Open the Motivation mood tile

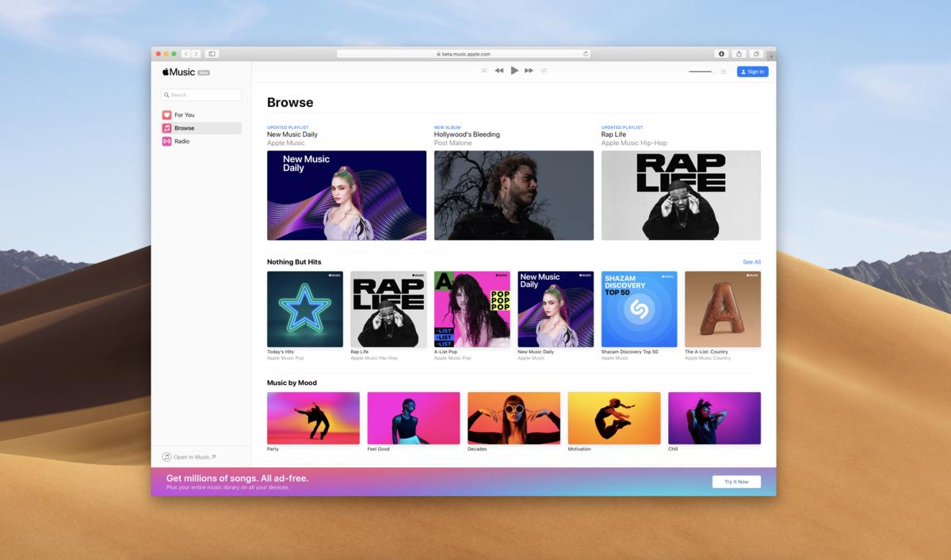(614, 418)
